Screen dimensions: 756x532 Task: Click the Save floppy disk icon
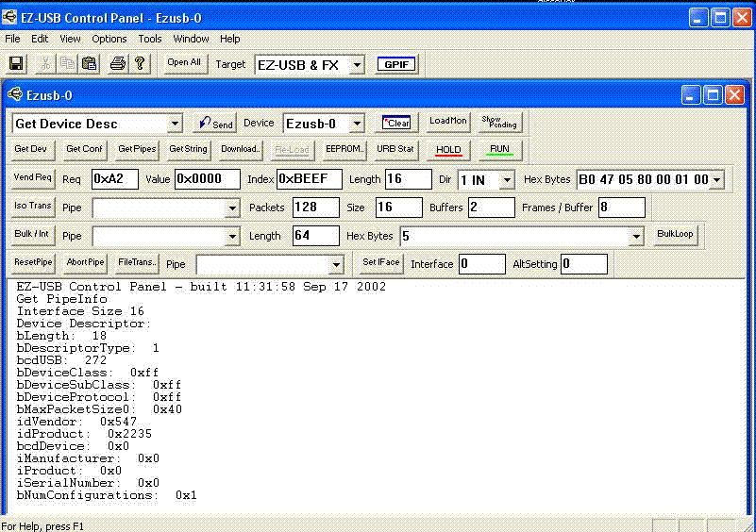click(x=16, y=64)
